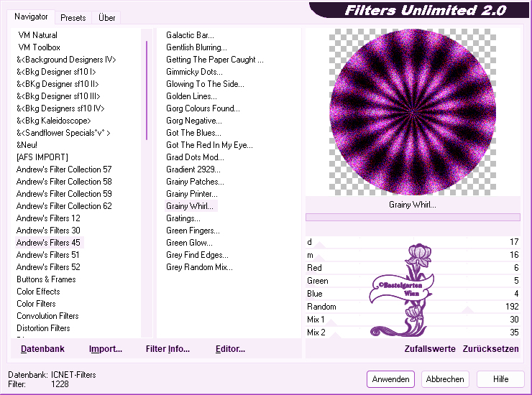Select Andrew's Filters 45
The image size is (532, 395).
[x=48, y=243]
